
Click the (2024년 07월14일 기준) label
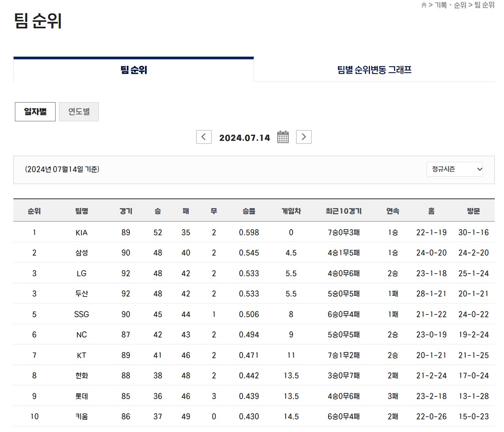tap(62, 169)
